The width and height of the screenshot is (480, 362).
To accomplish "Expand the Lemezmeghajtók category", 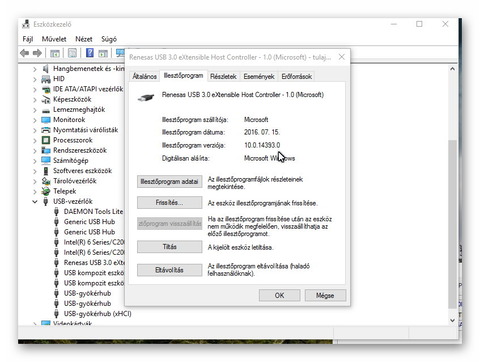I will point(35,110).
